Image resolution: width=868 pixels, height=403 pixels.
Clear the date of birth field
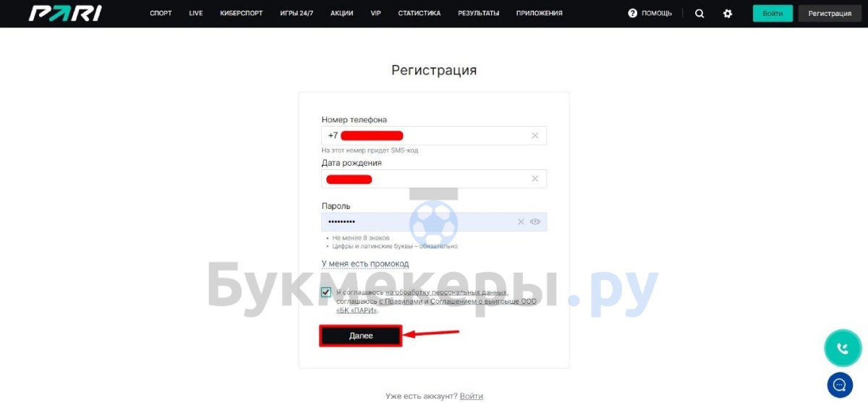click(535, 179)
